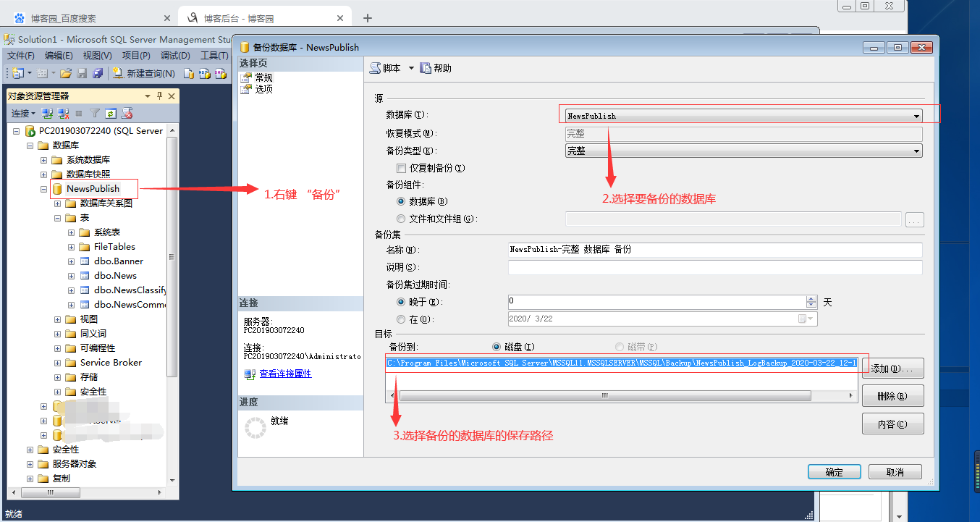This screenshot has width=980, height=522.
Task: Collapse the 表 tables folder
Action: pos(58,218)
